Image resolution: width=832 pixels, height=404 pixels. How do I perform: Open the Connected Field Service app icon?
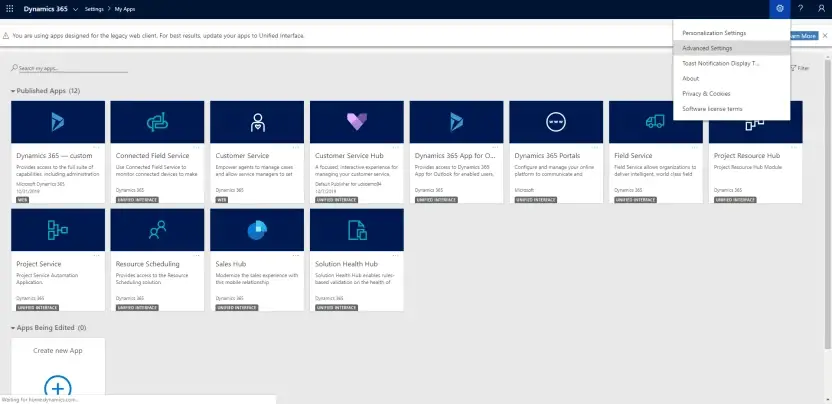click(157, 122)
